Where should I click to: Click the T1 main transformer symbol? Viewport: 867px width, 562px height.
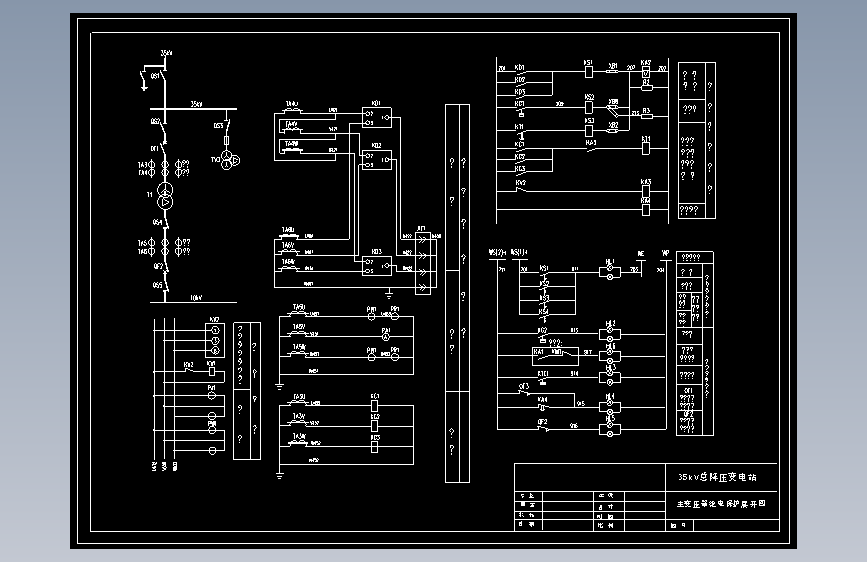point(165,196)
